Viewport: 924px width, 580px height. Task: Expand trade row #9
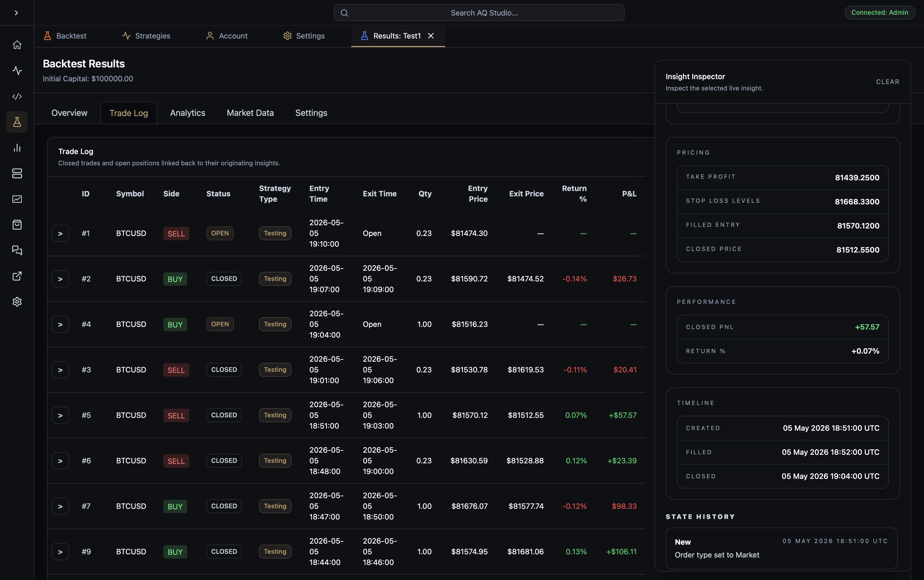60,552
